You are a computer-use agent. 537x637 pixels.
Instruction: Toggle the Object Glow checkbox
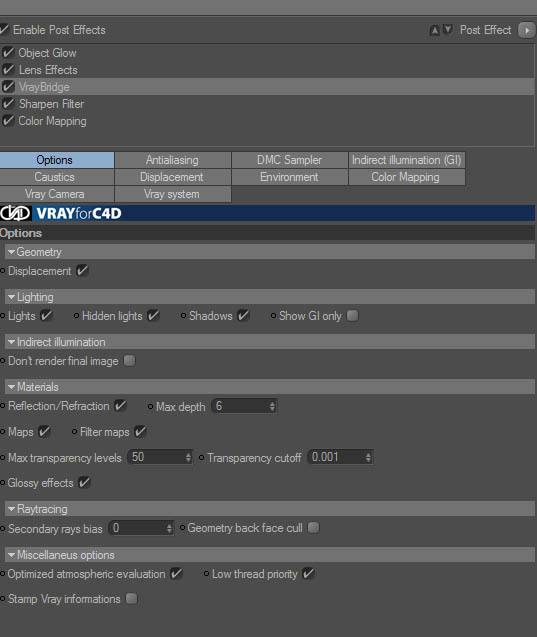(8, 52)
